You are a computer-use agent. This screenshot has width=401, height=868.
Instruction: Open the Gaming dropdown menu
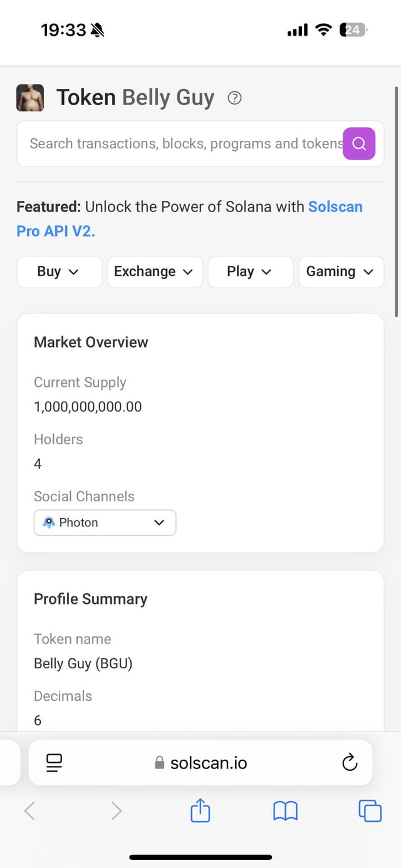[x=341, y=272]
